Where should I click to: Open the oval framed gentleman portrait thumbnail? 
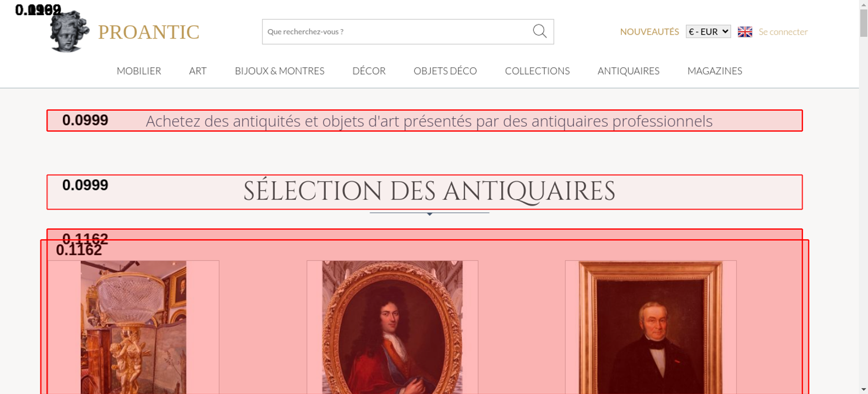(392, 327)
